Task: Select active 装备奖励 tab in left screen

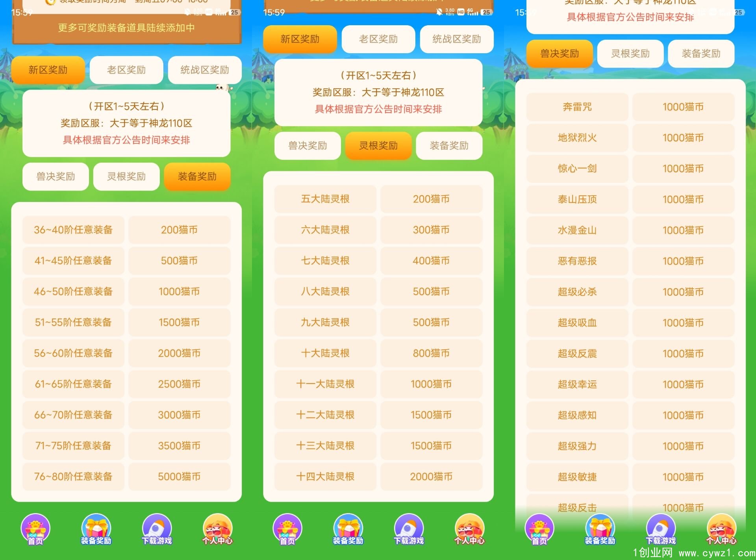Action: pyautogui.click(x=197, y=176)
